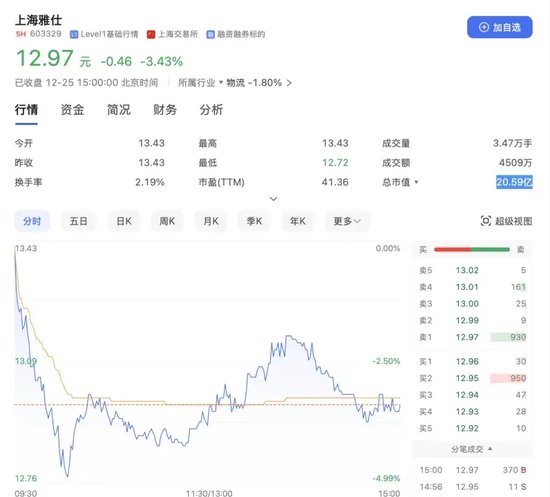Select the 分时 chart period

[32, 221]
